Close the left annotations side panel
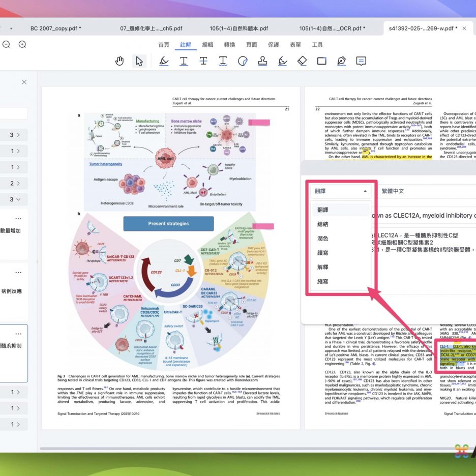 [x=24, y=82]
